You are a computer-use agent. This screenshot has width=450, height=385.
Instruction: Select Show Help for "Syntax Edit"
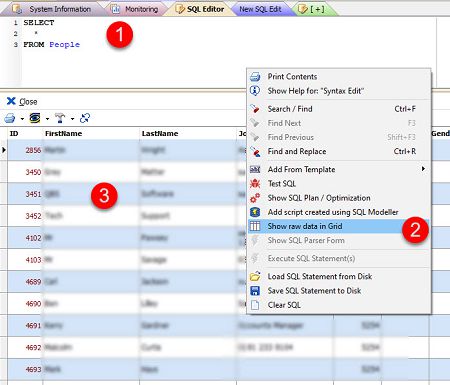tap(339, 91)
